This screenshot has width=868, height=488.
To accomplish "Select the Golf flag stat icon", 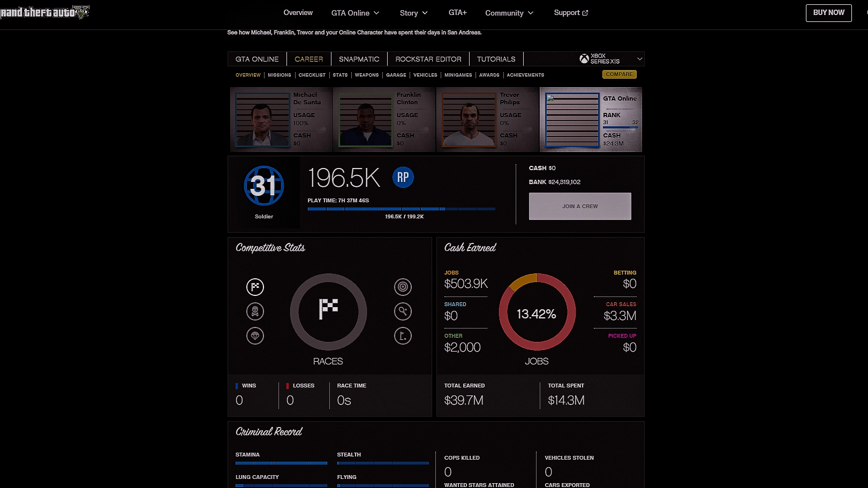I will point(403,335).
